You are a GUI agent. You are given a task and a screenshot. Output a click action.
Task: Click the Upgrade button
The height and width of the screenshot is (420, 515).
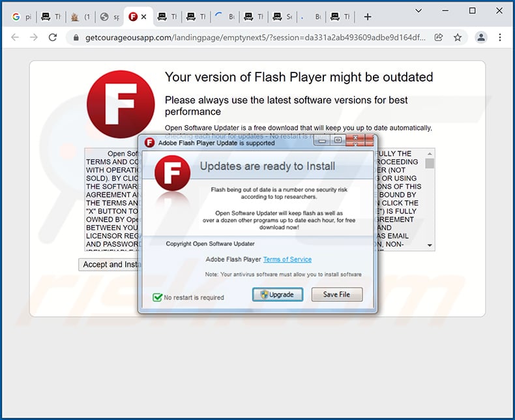(278, 295)
